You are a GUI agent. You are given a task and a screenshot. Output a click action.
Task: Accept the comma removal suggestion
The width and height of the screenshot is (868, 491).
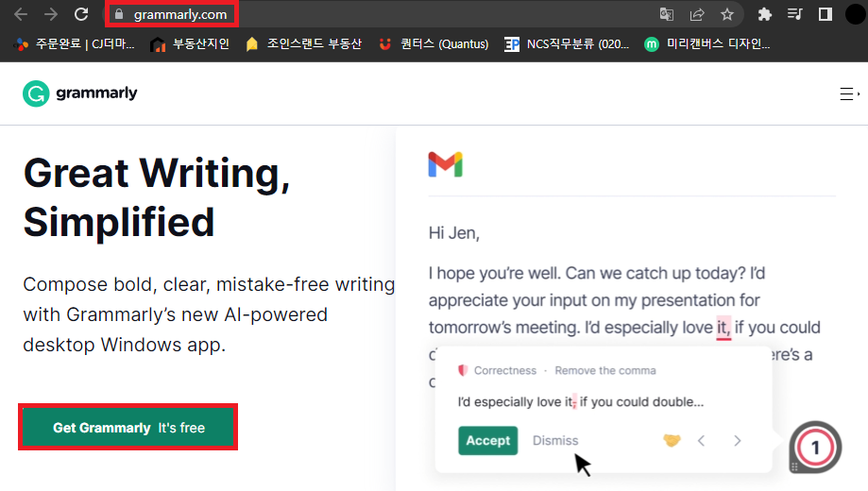(487, 441)
